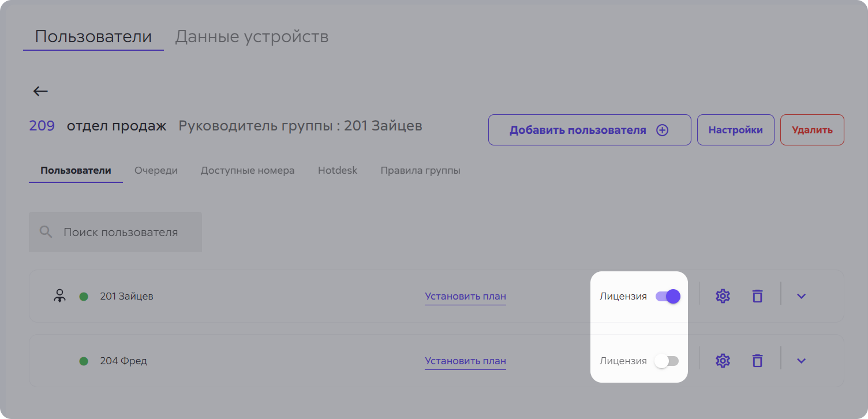This screenshot has height=419, width=868.
Task: Open Установить план for 204 Фред
Action: 465,360
